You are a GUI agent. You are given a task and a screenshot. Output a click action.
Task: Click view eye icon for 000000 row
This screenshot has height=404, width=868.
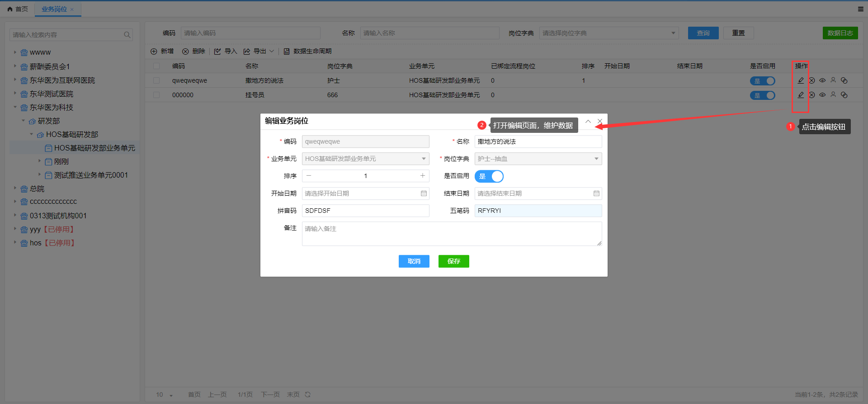822,95
